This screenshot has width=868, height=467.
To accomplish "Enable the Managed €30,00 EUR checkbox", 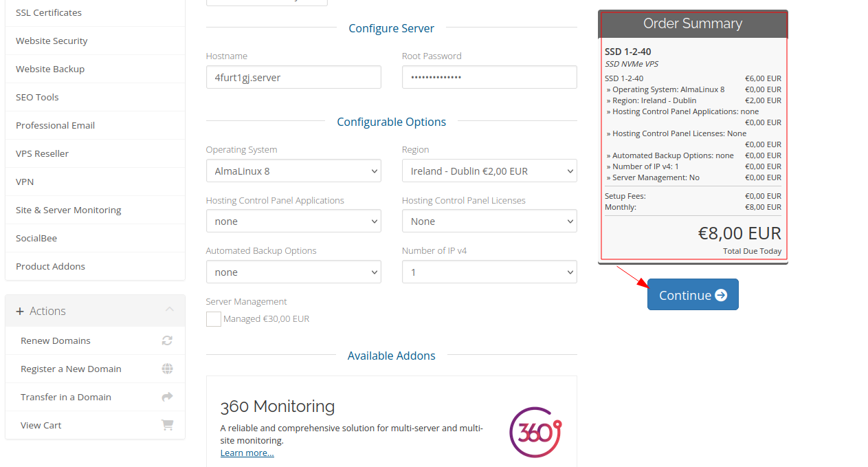I will [214, 319].
